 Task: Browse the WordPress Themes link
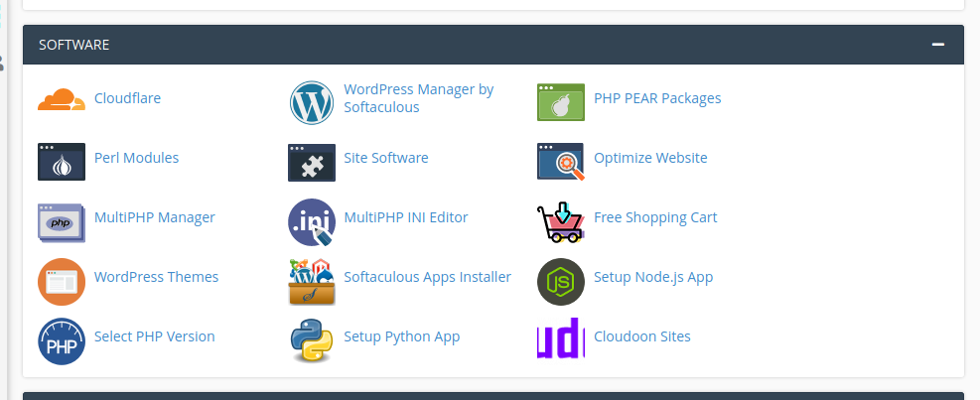tap(156, 277)
